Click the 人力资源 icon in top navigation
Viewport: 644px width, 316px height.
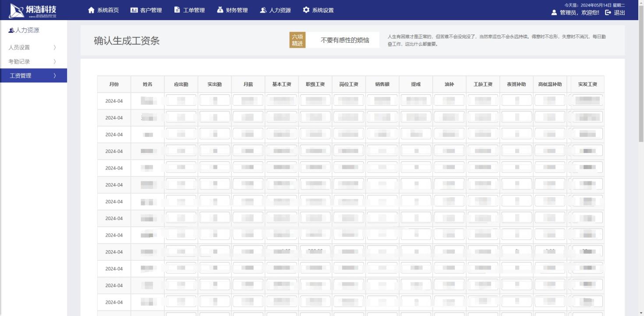[263, 10]
